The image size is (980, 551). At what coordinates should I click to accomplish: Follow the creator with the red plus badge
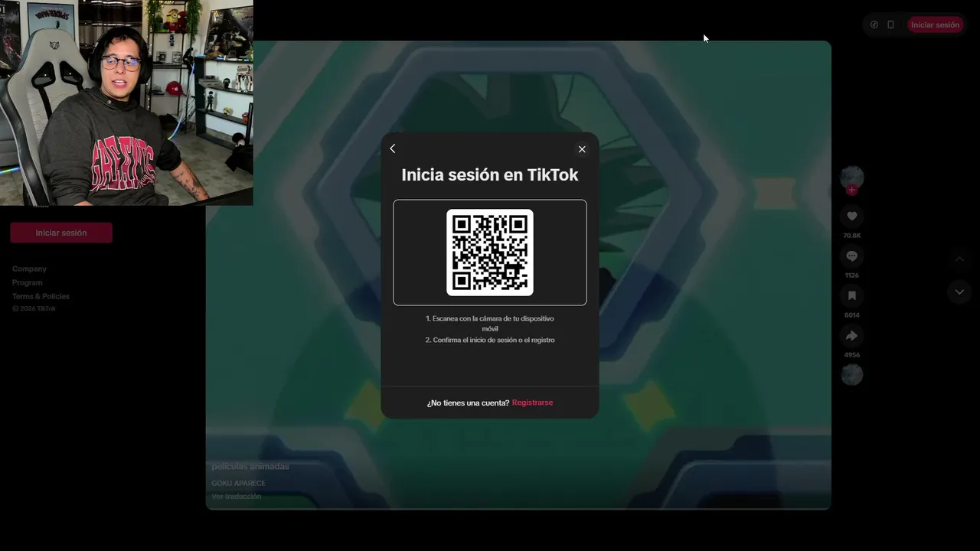[852, 190]
